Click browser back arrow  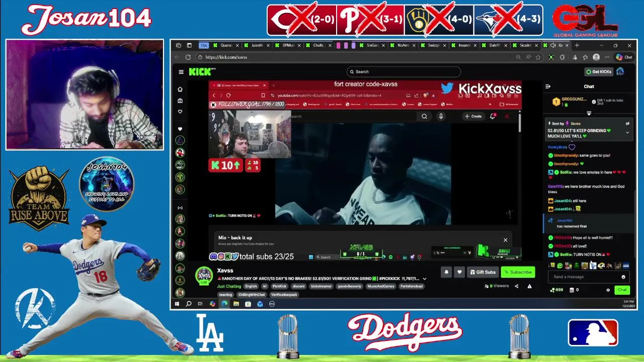point(177,57)
